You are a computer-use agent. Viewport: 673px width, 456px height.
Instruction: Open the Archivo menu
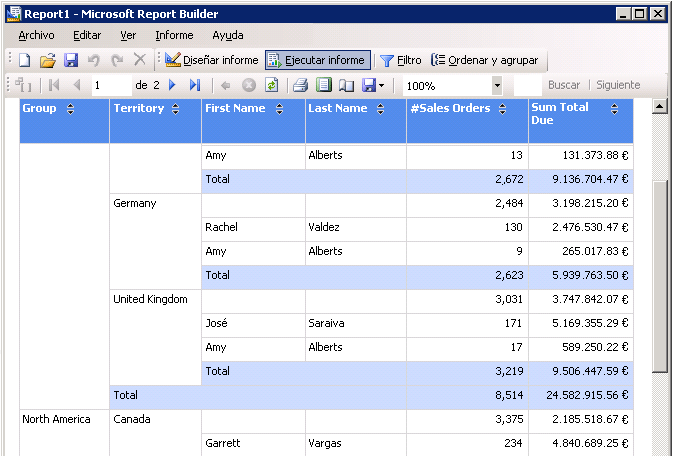36,35
